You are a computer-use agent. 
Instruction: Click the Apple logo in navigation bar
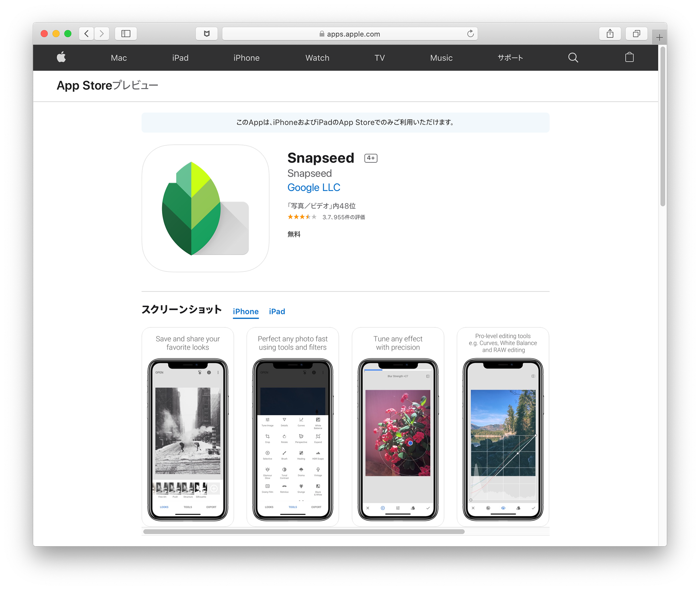[61, 57]
